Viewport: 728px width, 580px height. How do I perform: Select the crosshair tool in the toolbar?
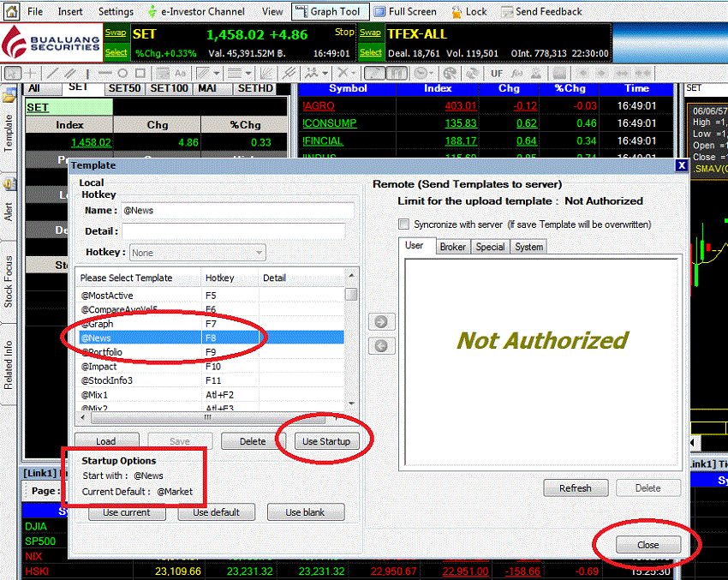click(31, 74)
